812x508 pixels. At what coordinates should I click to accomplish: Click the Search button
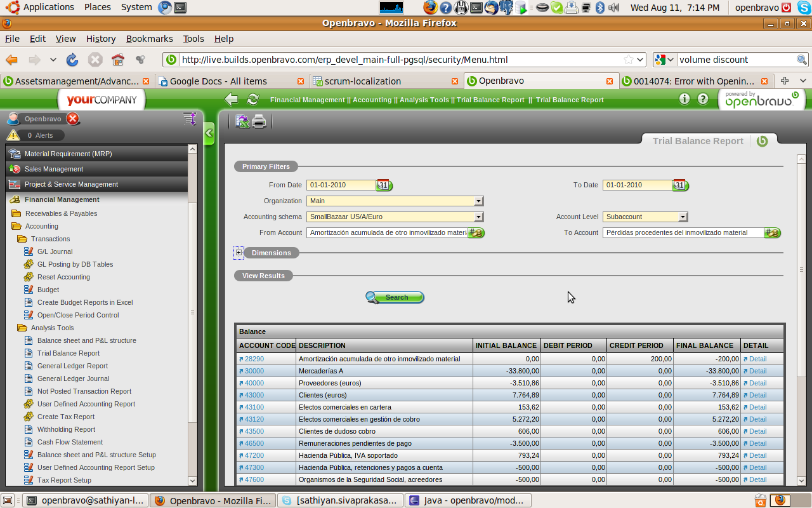pyautogui.click(x=395, y=297)
